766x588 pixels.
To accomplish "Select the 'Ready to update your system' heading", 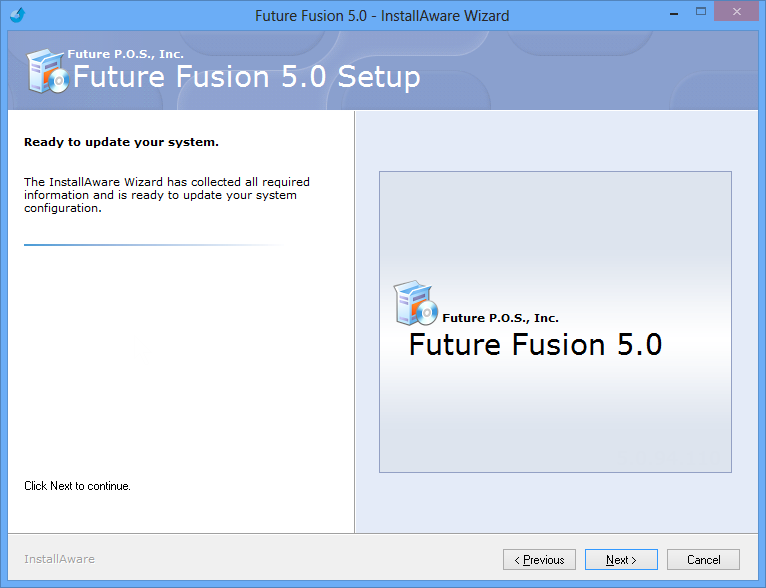I will coord(122,142).
